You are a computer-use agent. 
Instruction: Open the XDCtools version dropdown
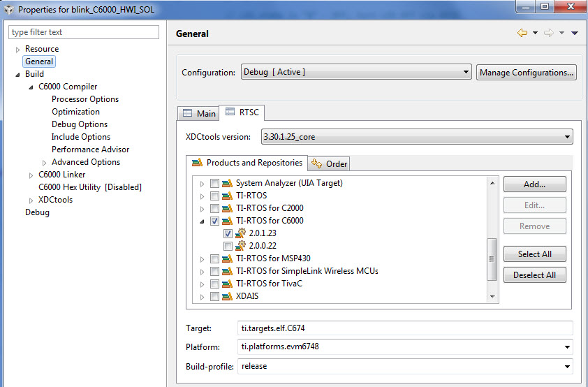(x=417, y=137)
